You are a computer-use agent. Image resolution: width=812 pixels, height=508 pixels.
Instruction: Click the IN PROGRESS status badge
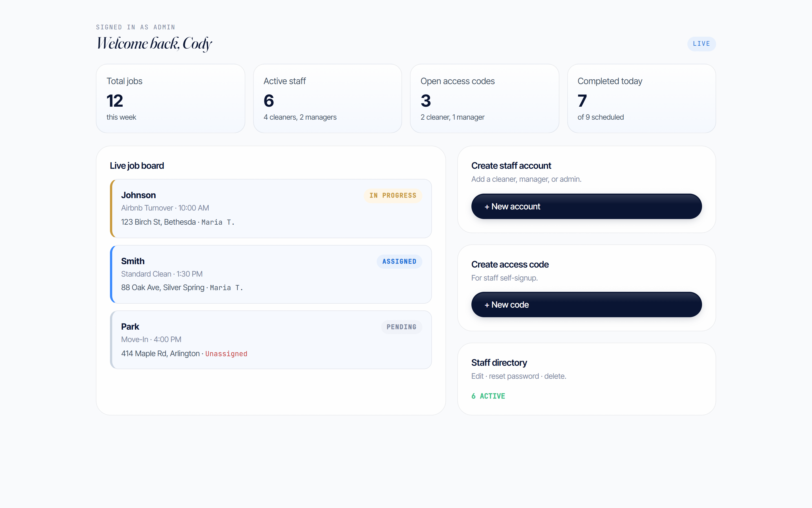(x=392, y=196)
